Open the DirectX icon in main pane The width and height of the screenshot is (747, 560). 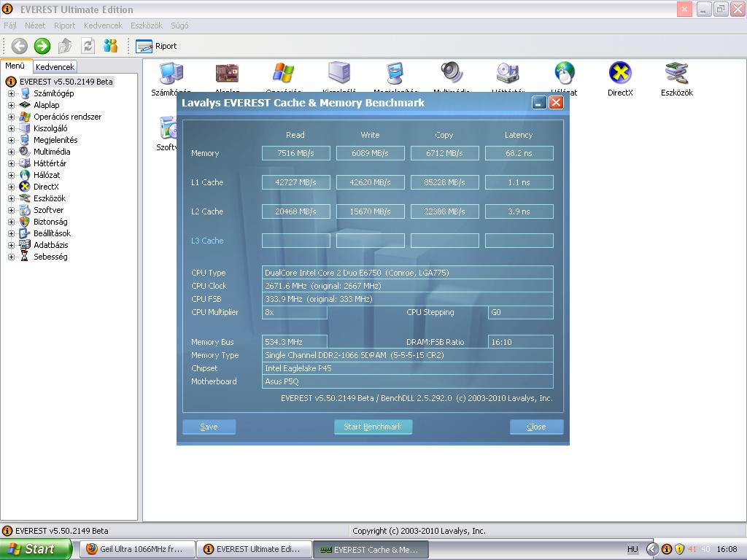(x=620, y=74)
